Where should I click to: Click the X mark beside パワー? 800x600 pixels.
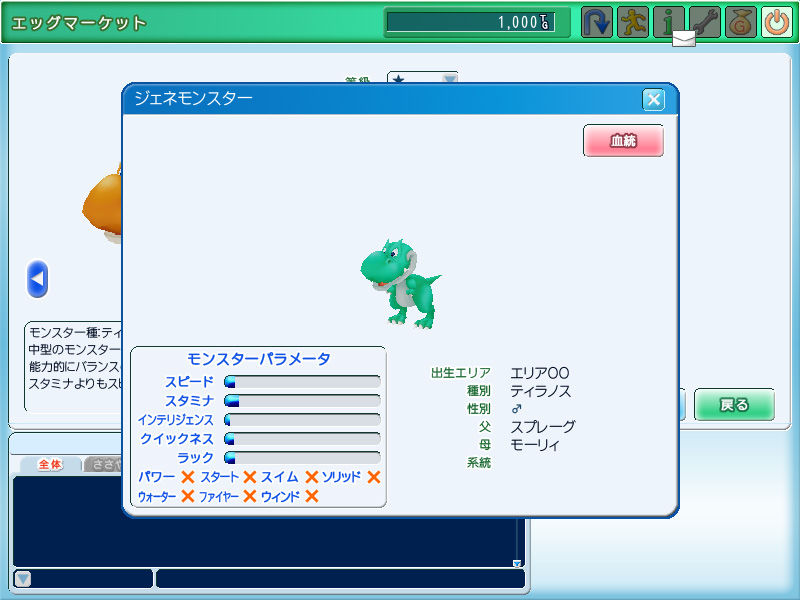[x=188, y=477]
